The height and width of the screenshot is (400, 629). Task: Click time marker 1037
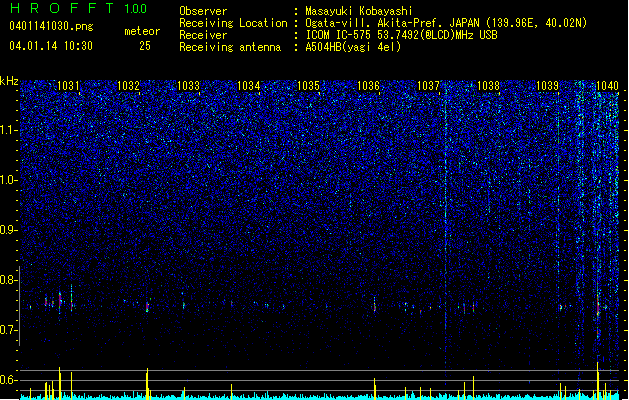[428, 85]
